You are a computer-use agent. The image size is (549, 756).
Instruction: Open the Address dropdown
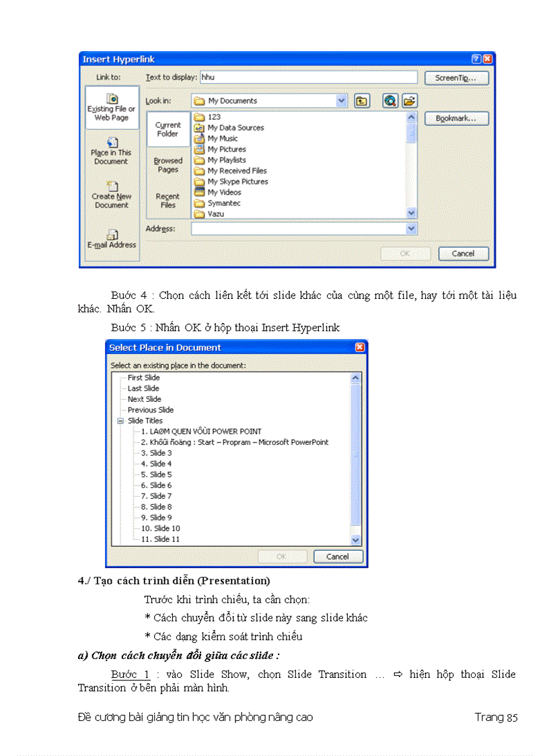[x=412, y=228]
